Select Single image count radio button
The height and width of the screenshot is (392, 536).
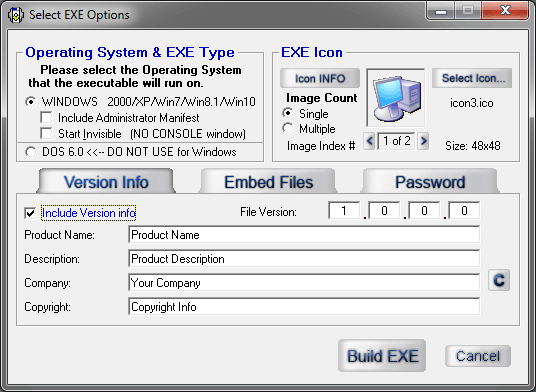point(287,113)
